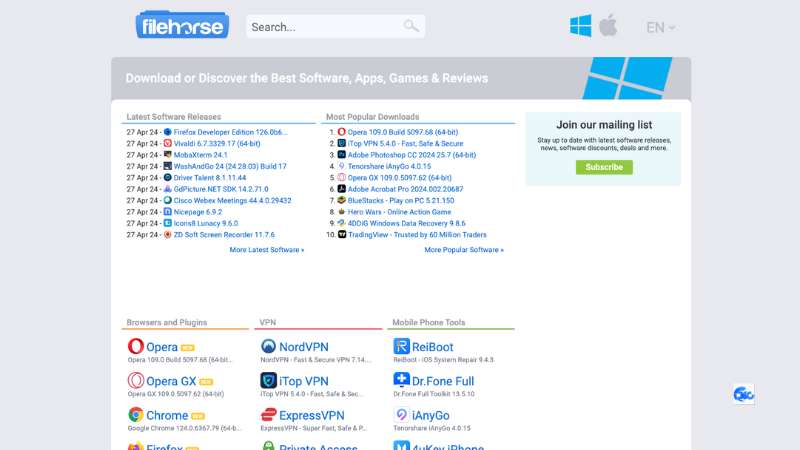
Task: Open Hero Wars Online Action Game link
Action: [399, 212]
